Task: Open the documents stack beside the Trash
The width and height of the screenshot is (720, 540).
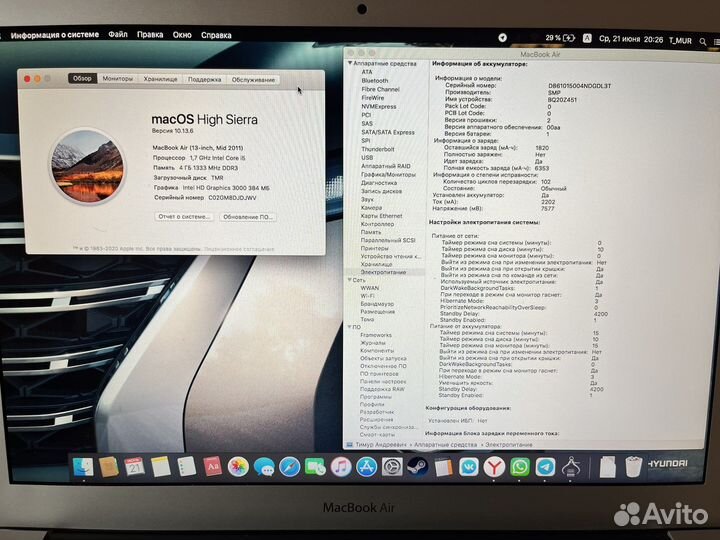Action: pos(608,467)
